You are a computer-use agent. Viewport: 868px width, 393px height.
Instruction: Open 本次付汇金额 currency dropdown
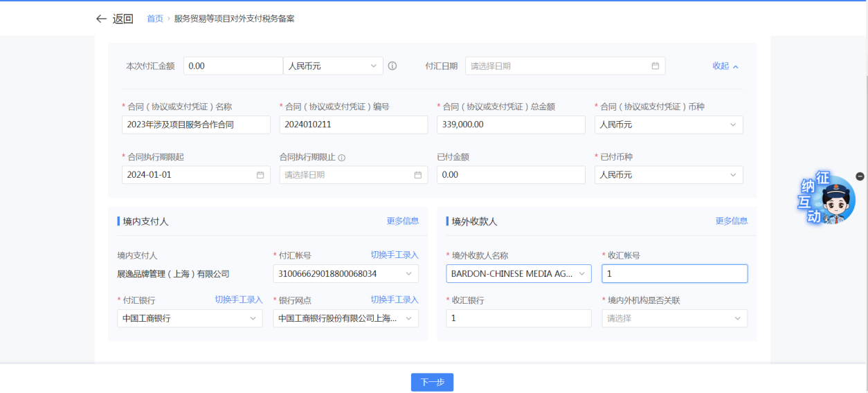[x=333, y=66]
